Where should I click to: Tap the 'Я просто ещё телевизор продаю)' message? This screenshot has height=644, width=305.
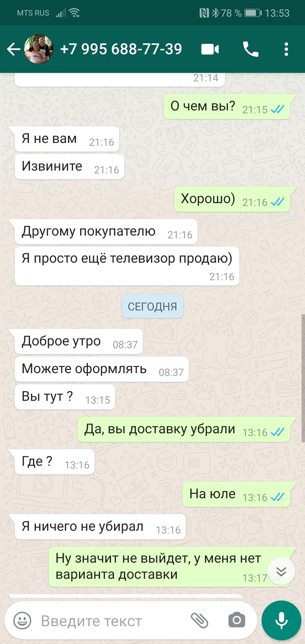[127, 265]
